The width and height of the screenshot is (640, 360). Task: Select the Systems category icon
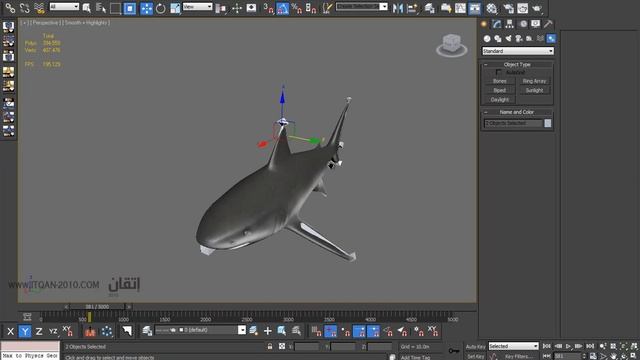[x=551, y=38]
